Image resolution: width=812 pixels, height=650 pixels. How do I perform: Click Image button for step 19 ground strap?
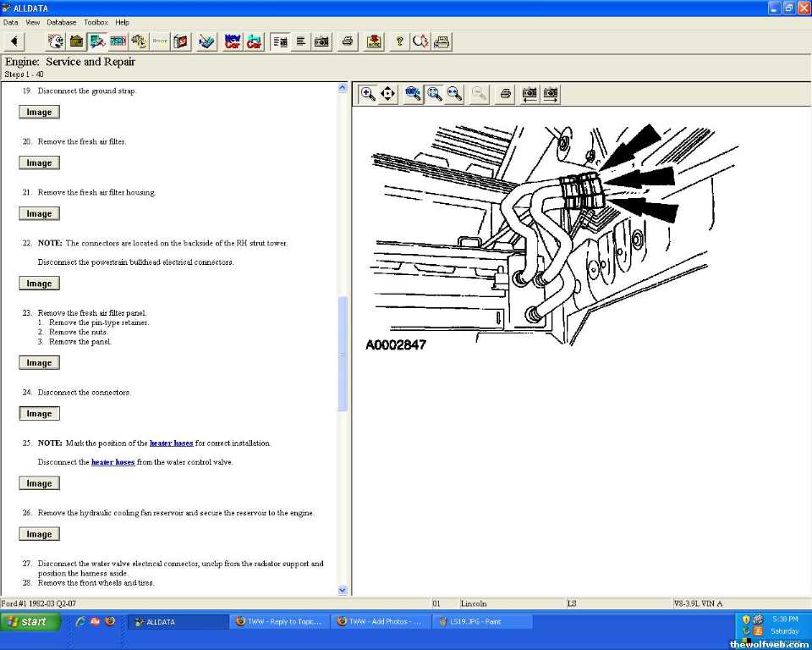(39, 113)
